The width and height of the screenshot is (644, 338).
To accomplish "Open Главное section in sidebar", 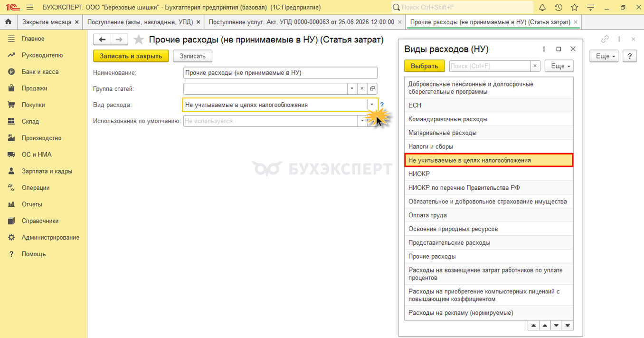I will [x=44, y=39].
